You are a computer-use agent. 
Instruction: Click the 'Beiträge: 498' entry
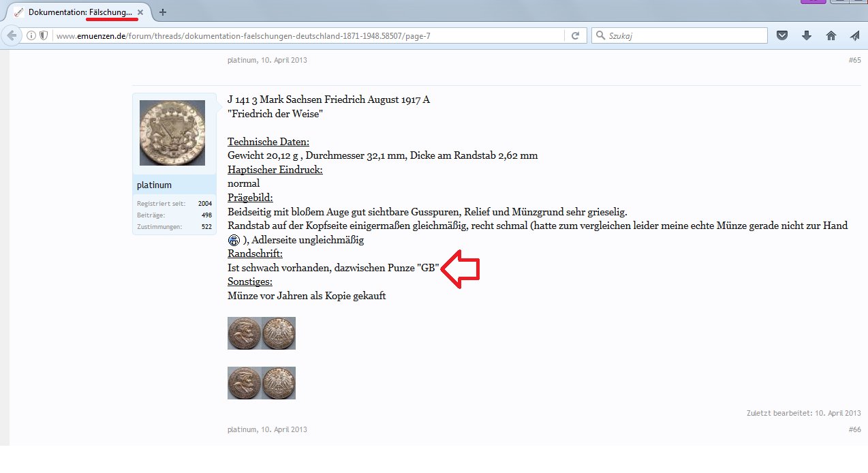click(x=174, y=215)
